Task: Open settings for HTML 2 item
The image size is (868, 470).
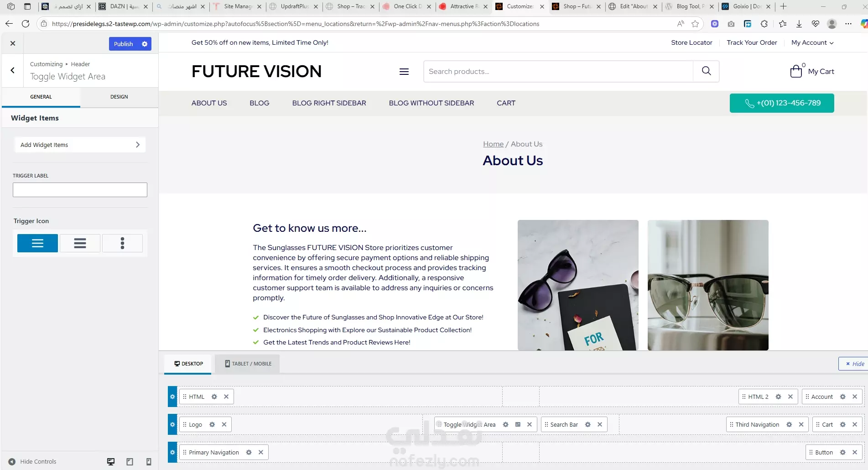Action: pyautogui.click(x=779, y=397)
